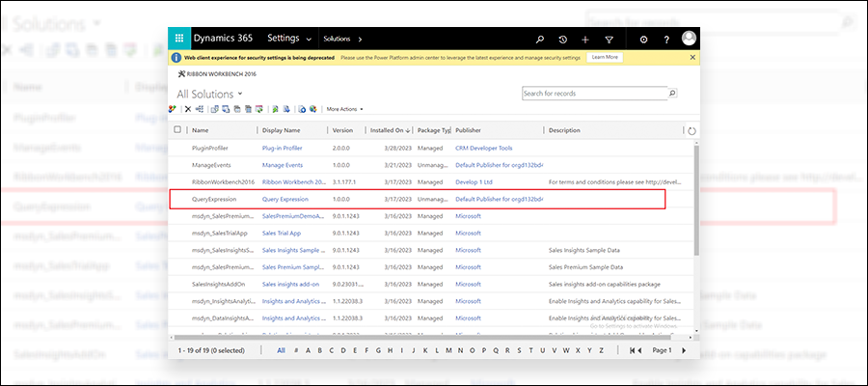Sort by the Display Name column header
The image size is (868, 386).
(281, 130)
